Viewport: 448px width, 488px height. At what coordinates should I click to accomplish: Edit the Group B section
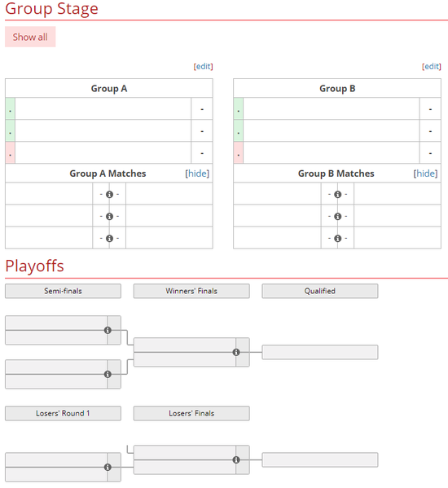coord(432,66)
